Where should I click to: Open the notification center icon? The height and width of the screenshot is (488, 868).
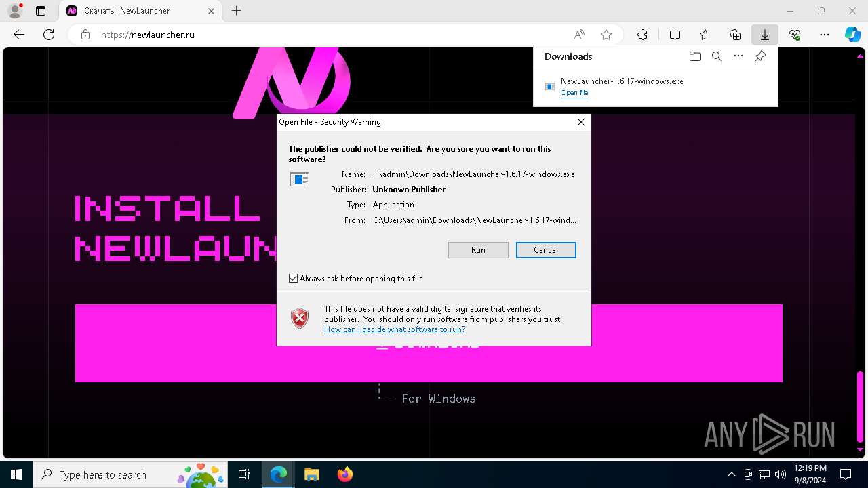coord(846,474)
